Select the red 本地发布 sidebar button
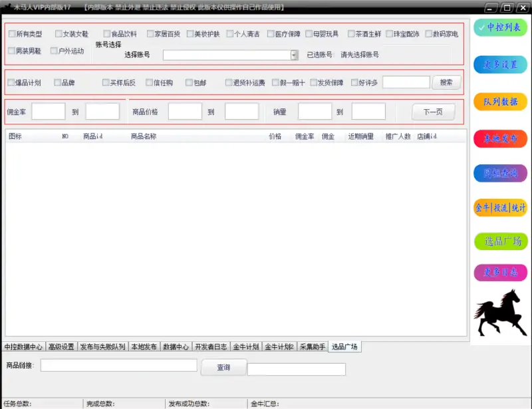Screen dimensions: 532x409 [500, 138]
